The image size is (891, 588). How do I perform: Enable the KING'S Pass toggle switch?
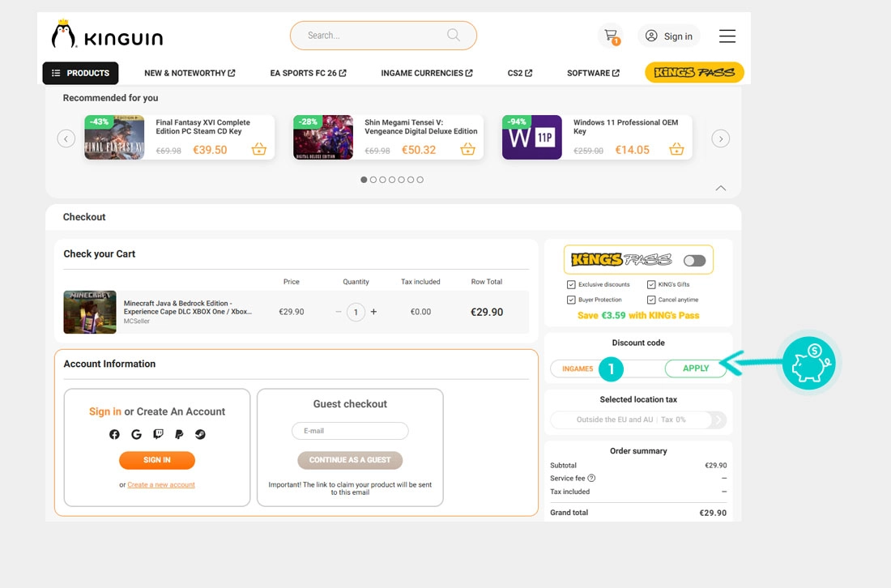(x=694, y=261)
